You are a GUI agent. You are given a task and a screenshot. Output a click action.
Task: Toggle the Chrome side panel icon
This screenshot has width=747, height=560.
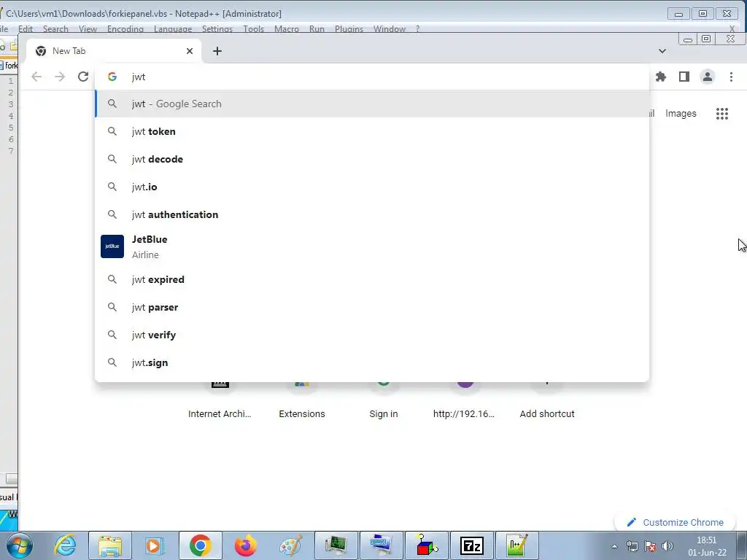pos(684,77)
